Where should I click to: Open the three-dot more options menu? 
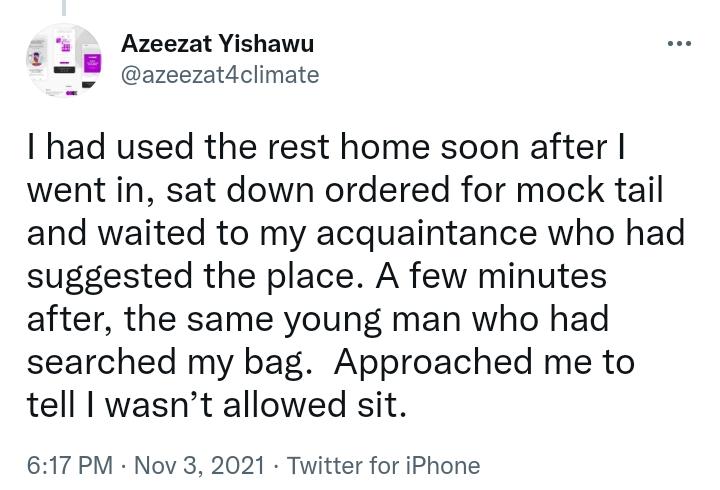click(x=679, y=44)
